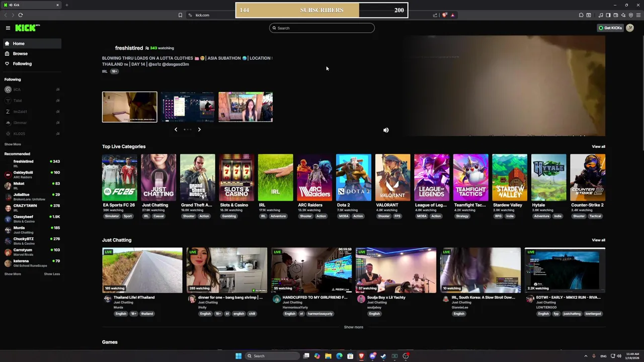Select CRAZYTAWN in Recommended list
The height and width of the screenshot is (362, 644).
pyautogui.click(x=31, y=208)
